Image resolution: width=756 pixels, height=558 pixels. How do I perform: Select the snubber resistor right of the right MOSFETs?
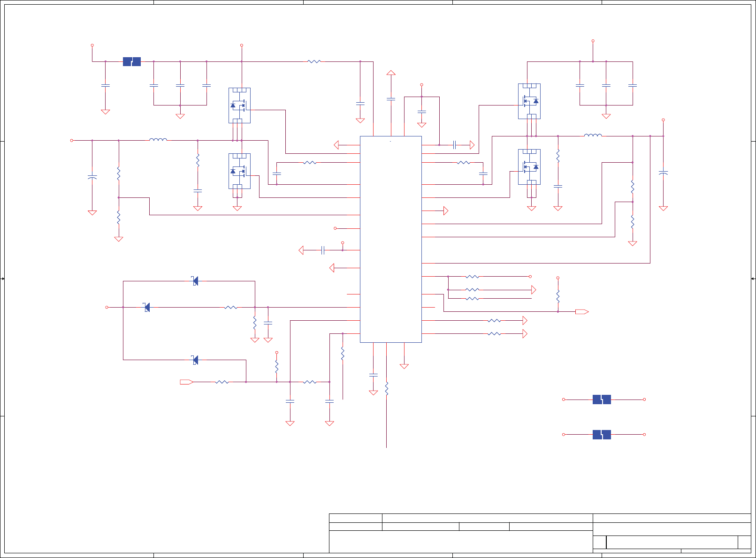pyautogui.click(x=558, y=156)
